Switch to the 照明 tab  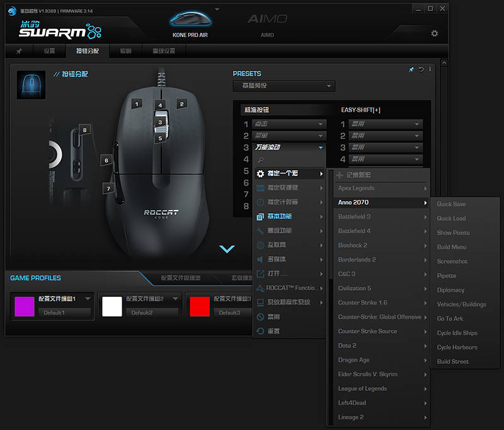(x=125, y=51)
